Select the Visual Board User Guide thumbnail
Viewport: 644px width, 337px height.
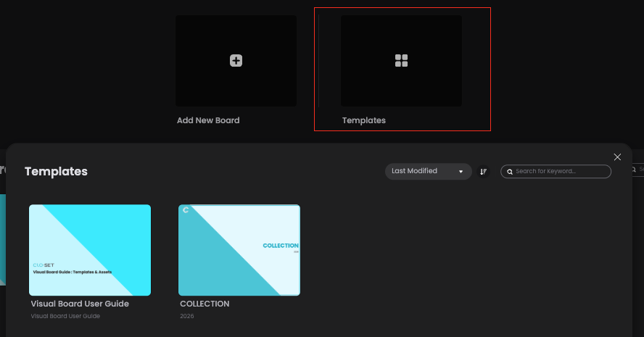point(90,250)
